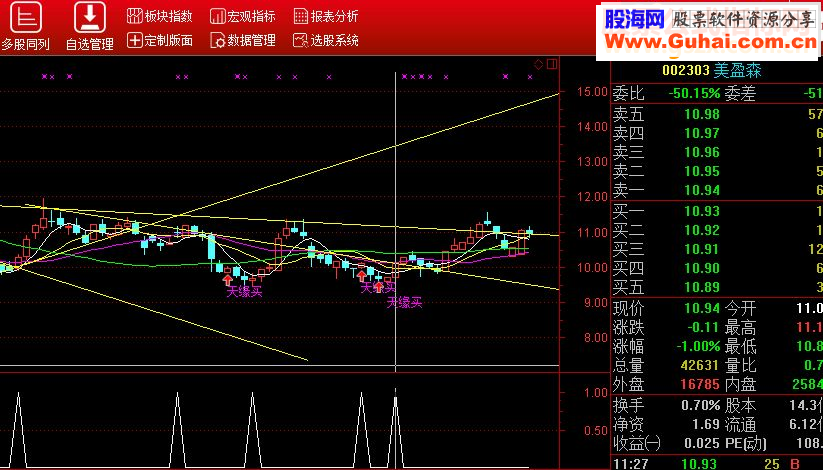
Task: Open 定制版面 custom layout
Action: pyautogui.click(x=160, y=40)
